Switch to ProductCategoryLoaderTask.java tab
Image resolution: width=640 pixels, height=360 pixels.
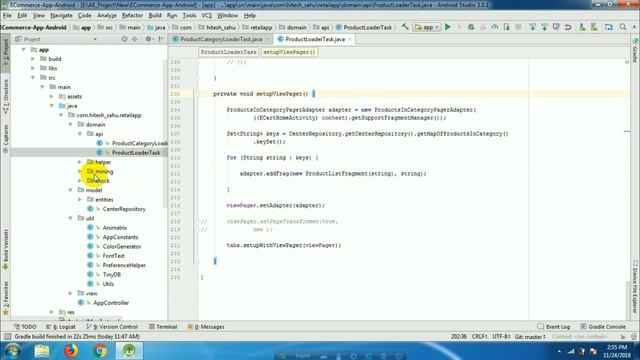(x=221, y=39)
